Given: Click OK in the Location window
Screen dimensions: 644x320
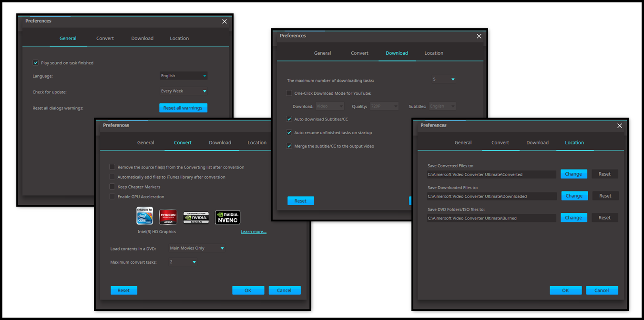Looking at the screenshot, I should point(566,290).
